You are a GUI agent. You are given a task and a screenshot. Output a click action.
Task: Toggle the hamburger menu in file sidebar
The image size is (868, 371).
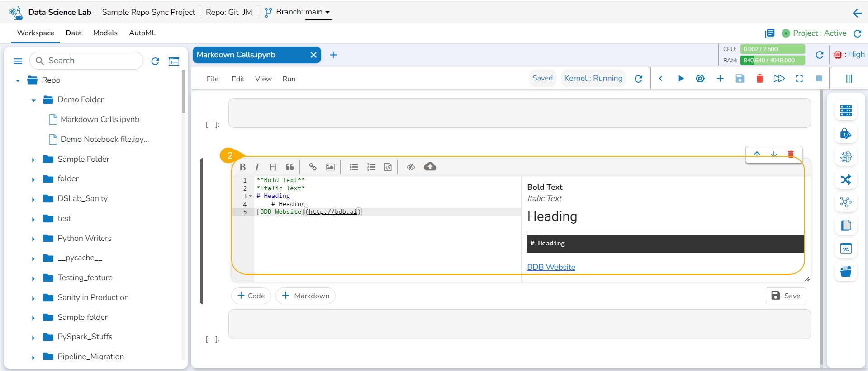pyautogui.click(x=18, y=61)
